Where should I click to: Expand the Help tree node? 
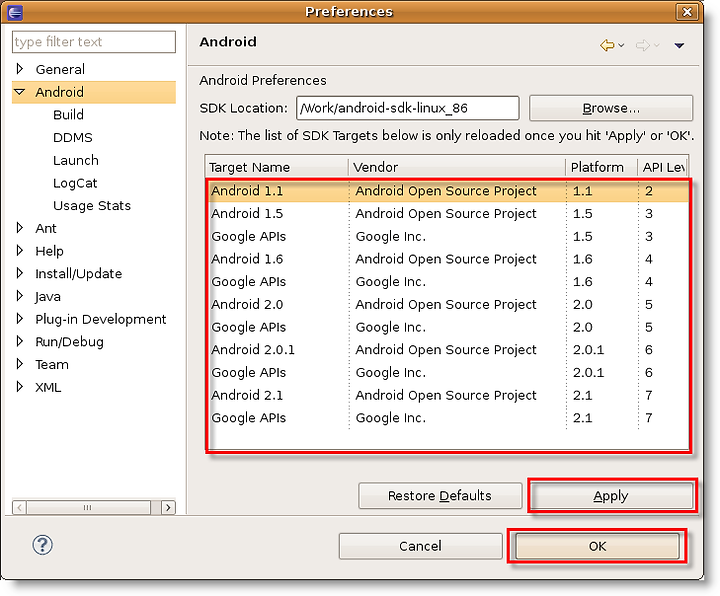[x=19, y=251]
